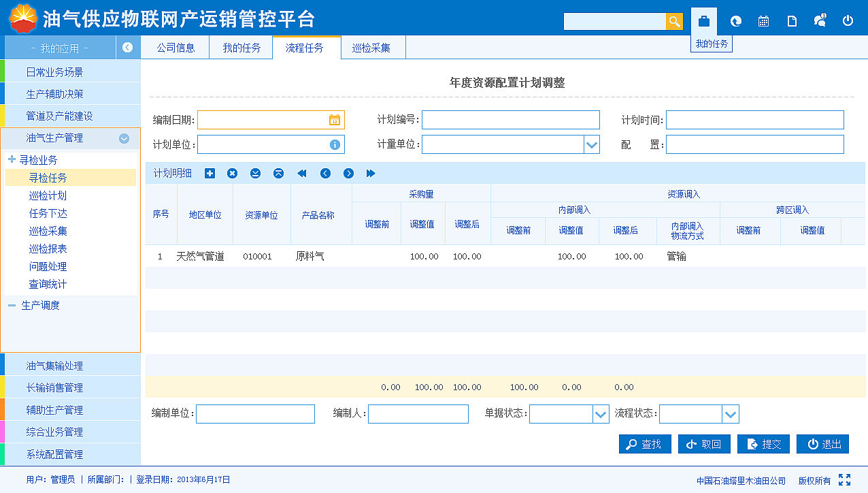Open 日常业务场景 sidebar menu
Viewport: 868px width, 493px height.
71,71
